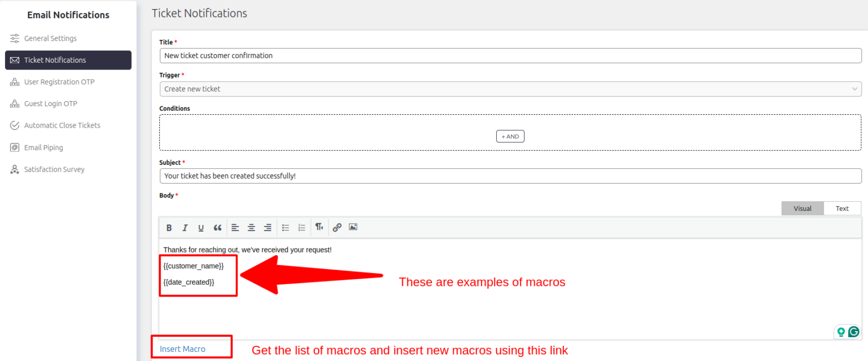The image size is (868, 361).
Task: Insert a bulleted list
Action: tap(286, 228)
